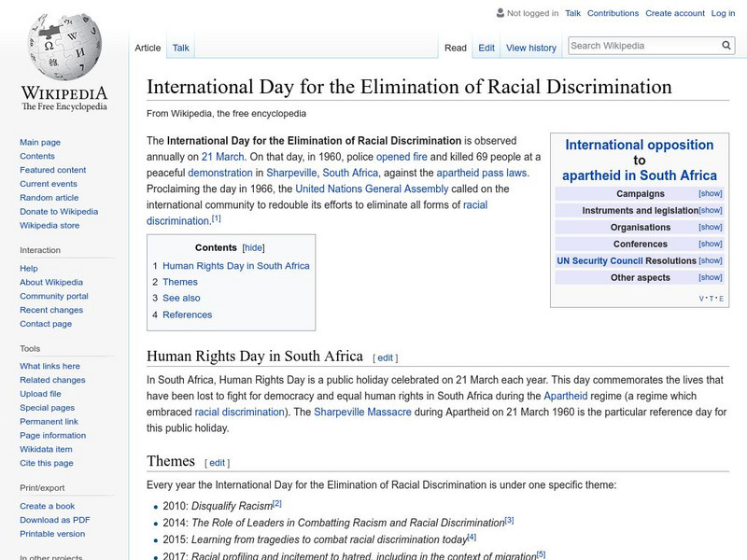
Task: Click in the Search Wikipedia field
Action: 642,45
